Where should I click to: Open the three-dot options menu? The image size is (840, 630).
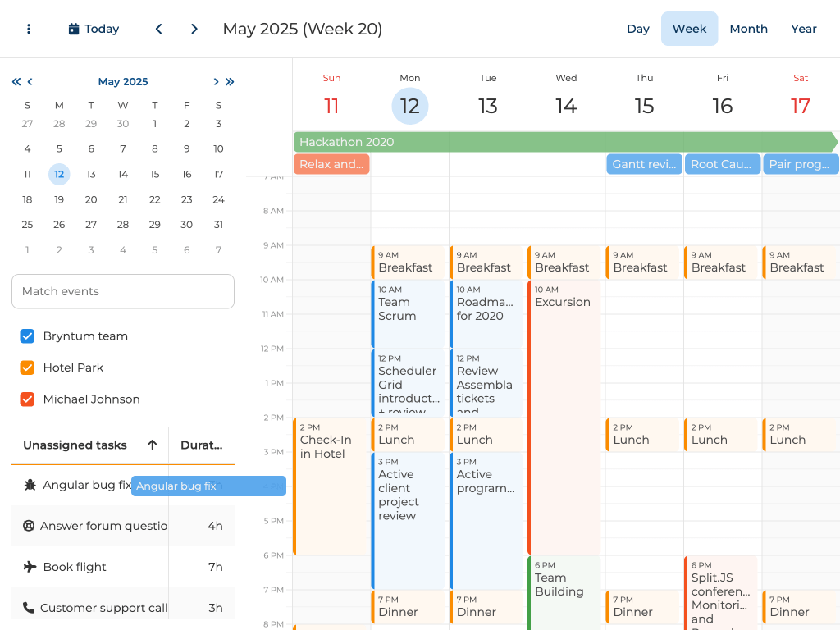[x=29, y=29]
